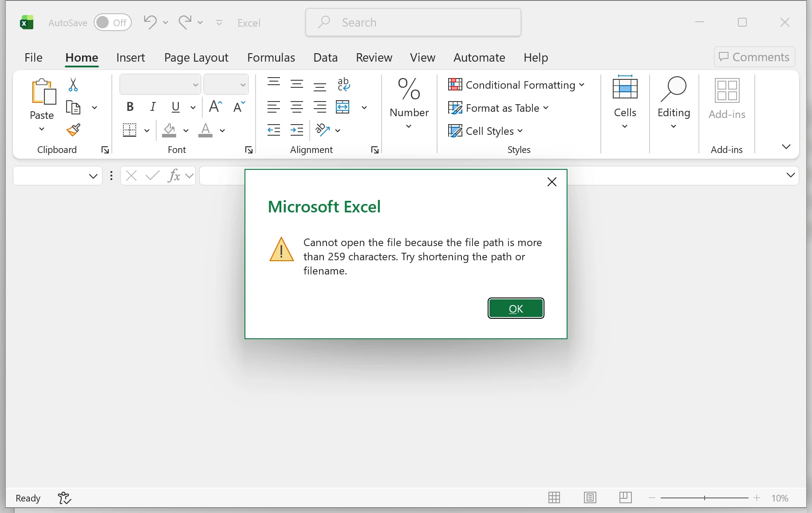Click the Top Align icon

(x=274, y=82)
